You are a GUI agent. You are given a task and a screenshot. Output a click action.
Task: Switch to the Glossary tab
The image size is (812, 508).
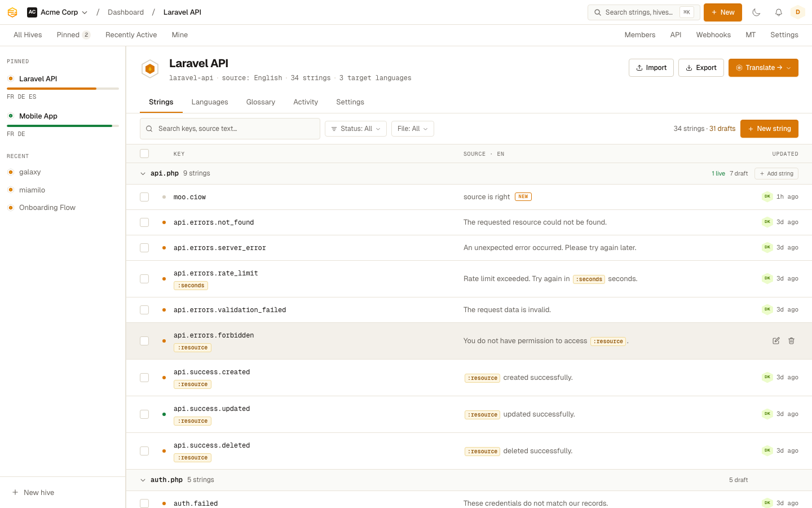point(261,102)
